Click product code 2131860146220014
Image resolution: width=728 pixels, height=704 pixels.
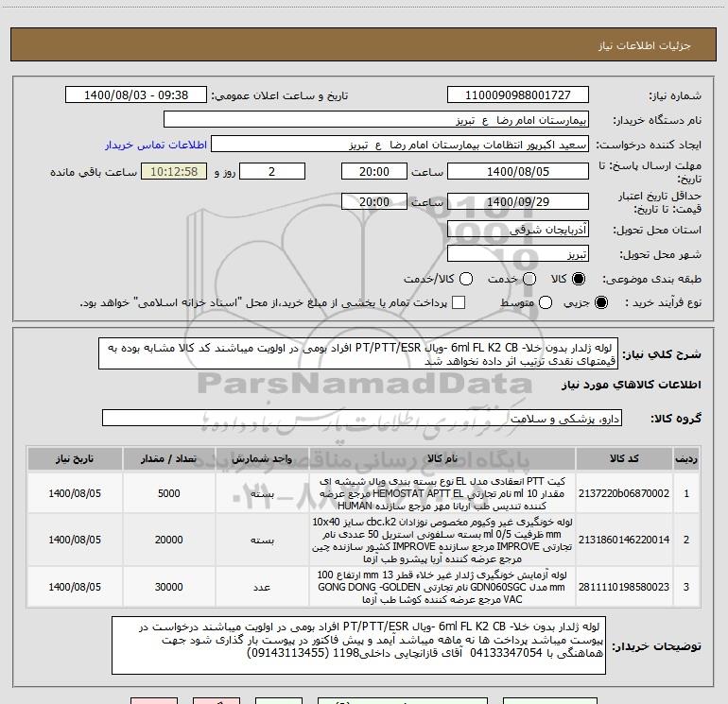coord(624,540)
